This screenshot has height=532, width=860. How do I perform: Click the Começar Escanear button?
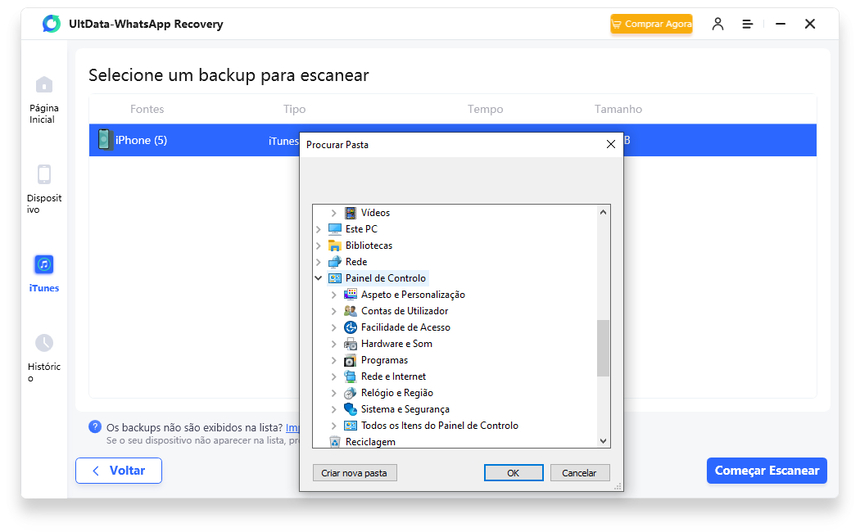766,471
